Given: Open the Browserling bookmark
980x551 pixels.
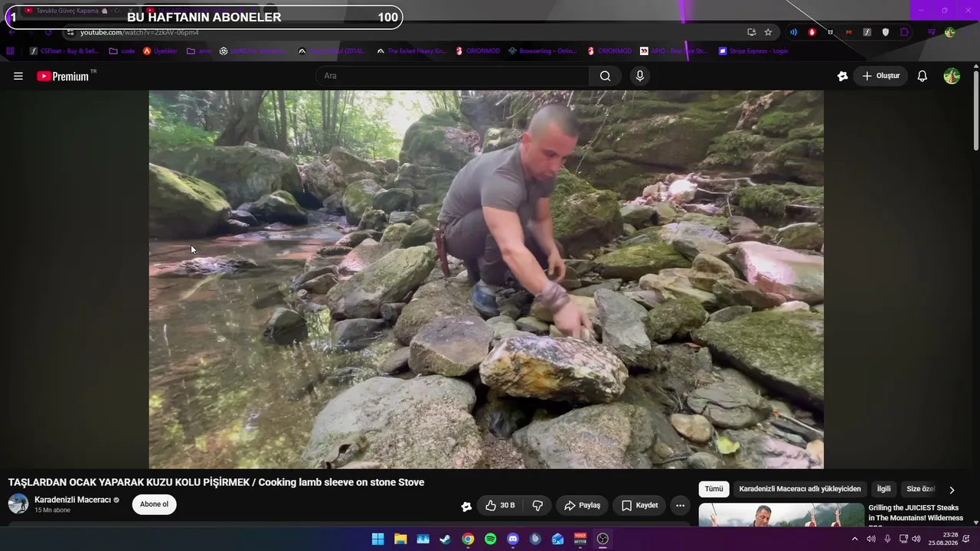Looking at the screenshot, I should coord(543,51).
